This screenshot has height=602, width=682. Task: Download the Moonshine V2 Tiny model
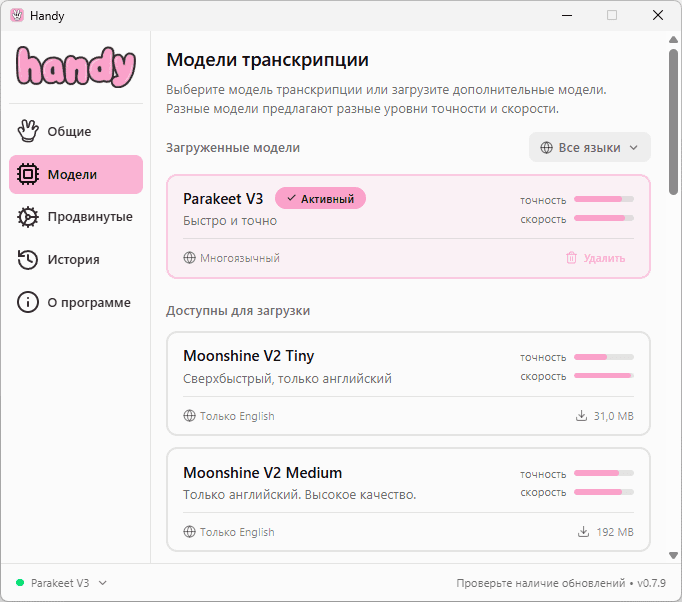606,416
